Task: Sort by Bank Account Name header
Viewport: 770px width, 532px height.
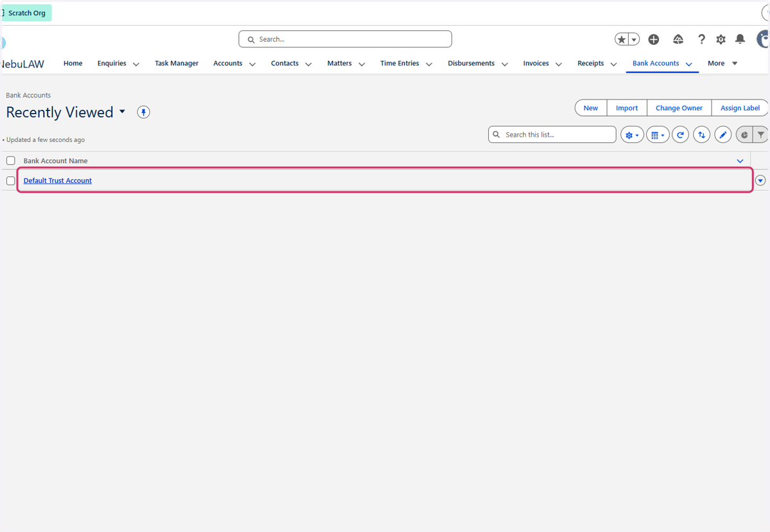Action: point(56,161)
